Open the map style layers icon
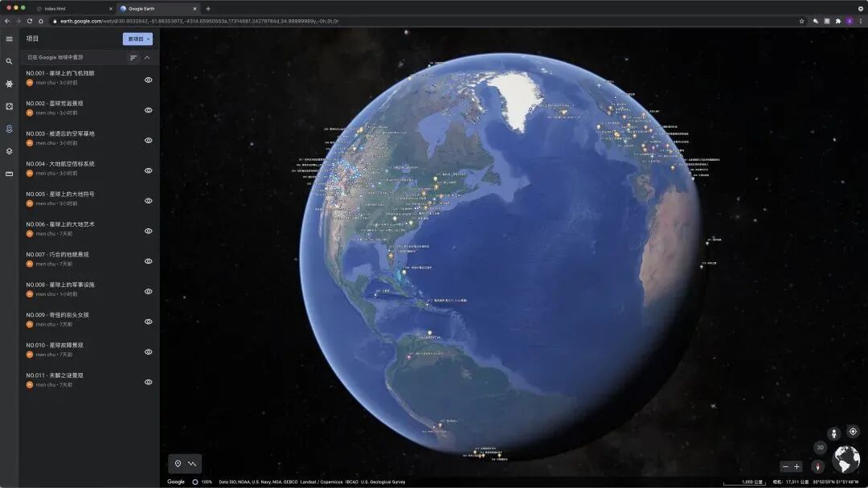 [10, 151]
